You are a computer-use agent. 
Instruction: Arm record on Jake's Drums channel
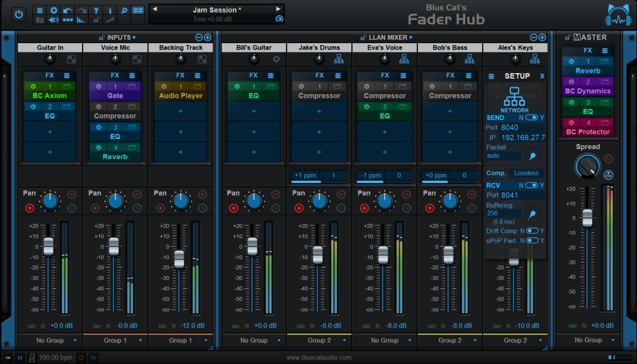pyautogui.click(x=299, y=208)
